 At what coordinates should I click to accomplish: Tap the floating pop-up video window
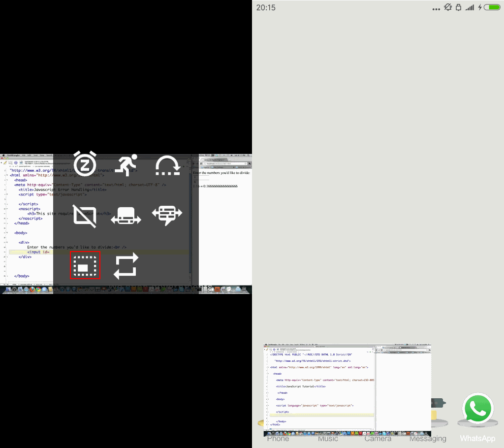click(347, 390)
